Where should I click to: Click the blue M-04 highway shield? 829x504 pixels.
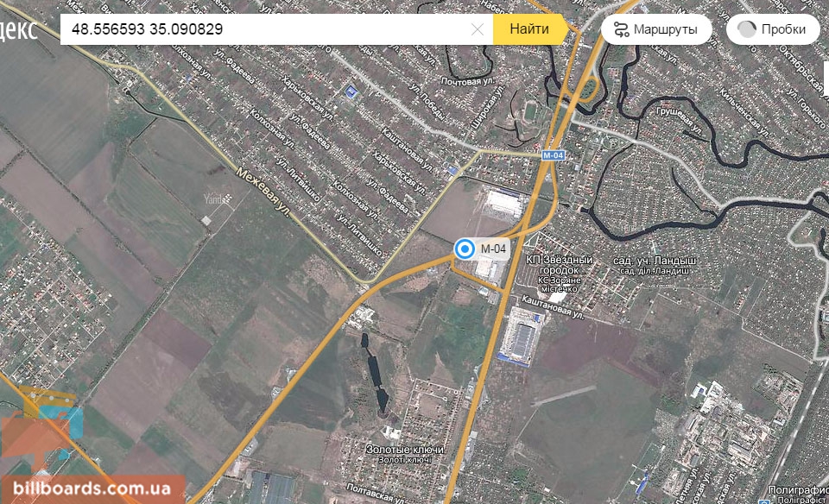[x=553, y=155]
